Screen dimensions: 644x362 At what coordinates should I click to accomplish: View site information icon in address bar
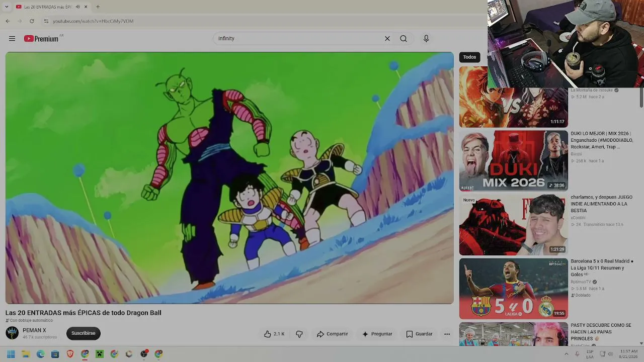46,21
